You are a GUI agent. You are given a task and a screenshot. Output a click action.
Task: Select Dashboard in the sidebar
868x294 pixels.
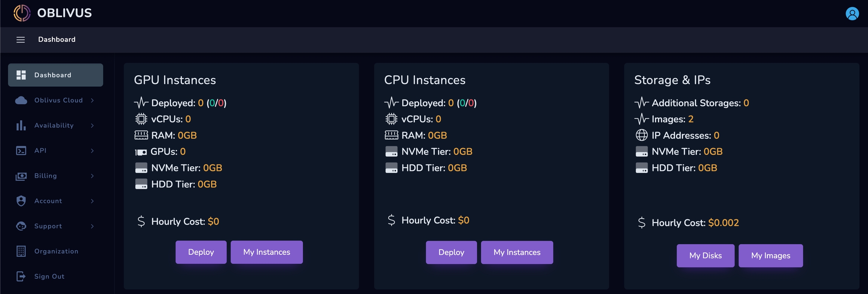(x=55, y=75)
